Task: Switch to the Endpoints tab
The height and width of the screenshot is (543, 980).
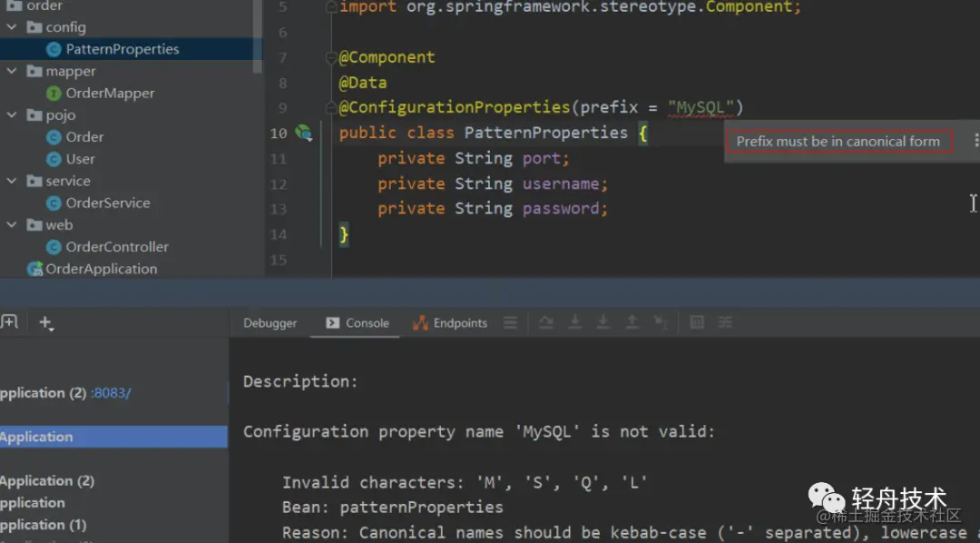Action: pyautogui.click(x=450, y=322)
